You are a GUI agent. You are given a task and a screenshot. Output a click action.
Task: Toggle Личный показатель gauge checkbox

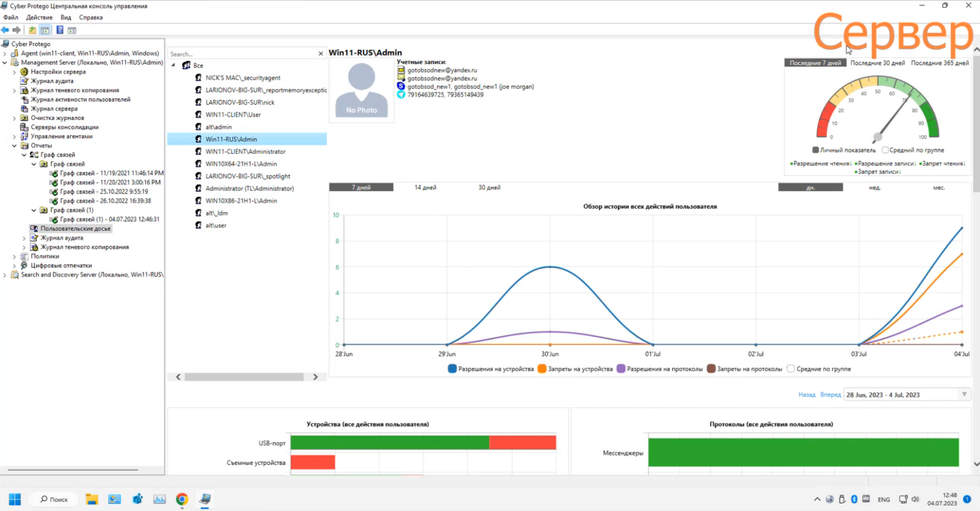(815, 150)
